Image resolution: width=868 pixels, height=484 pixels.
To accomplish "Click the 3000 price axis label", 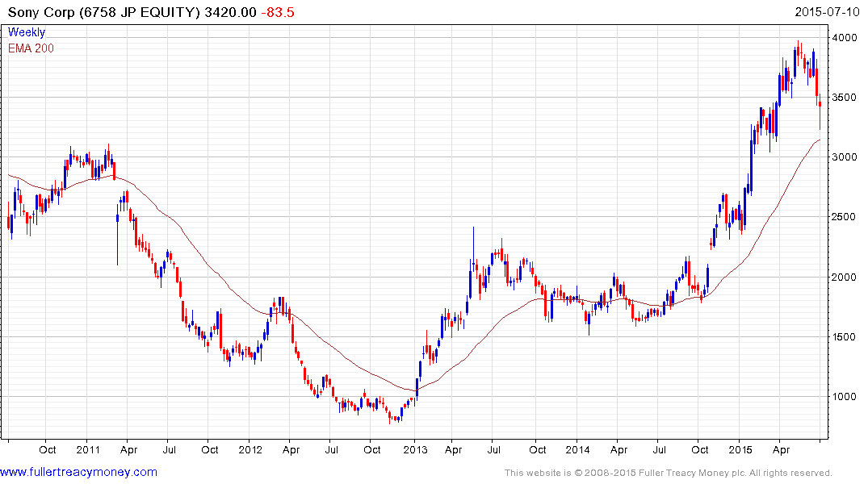I will click(x=845, y=157).
